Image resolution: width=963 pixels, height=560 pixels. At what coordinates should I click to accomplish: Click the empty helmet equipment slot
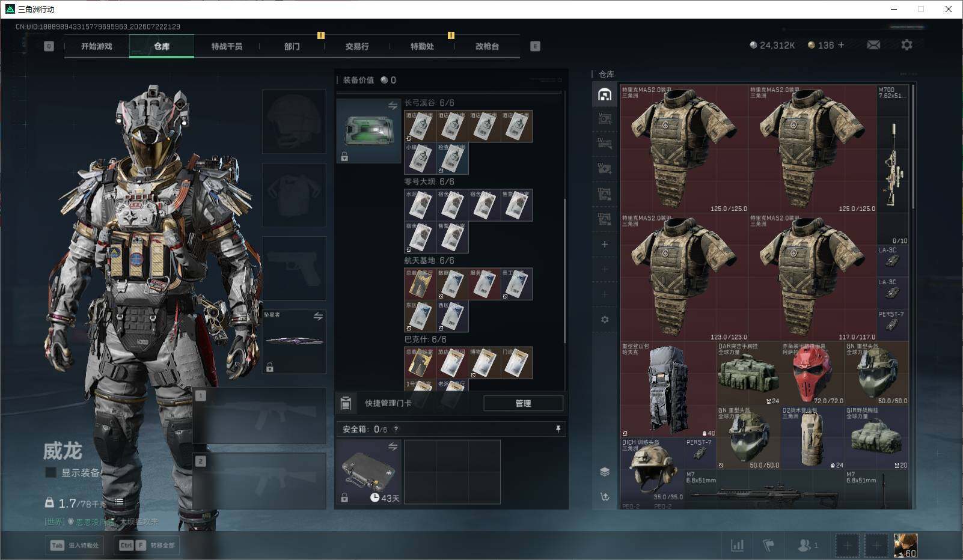(294, 122)
